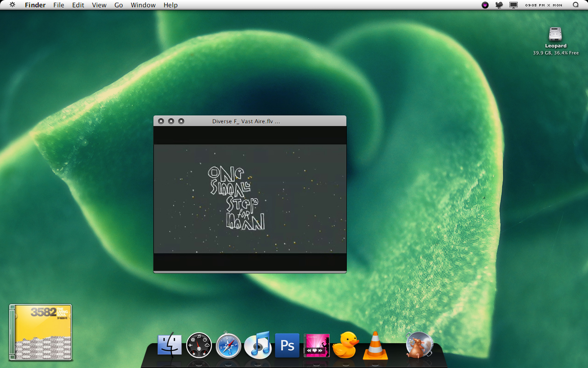
Task: Zoom the video player window
Action: pyautogui.click(x=181, y=121)
